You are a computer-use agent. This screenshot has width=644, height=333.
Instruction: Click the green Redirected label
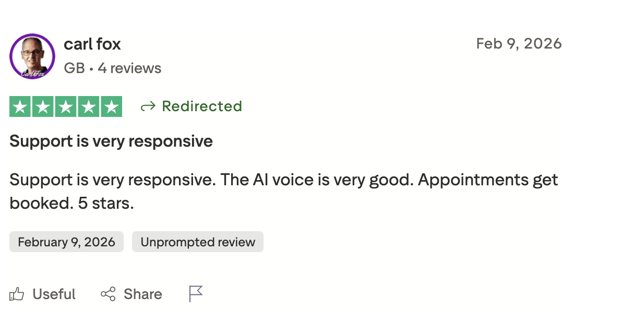point(202,106)
